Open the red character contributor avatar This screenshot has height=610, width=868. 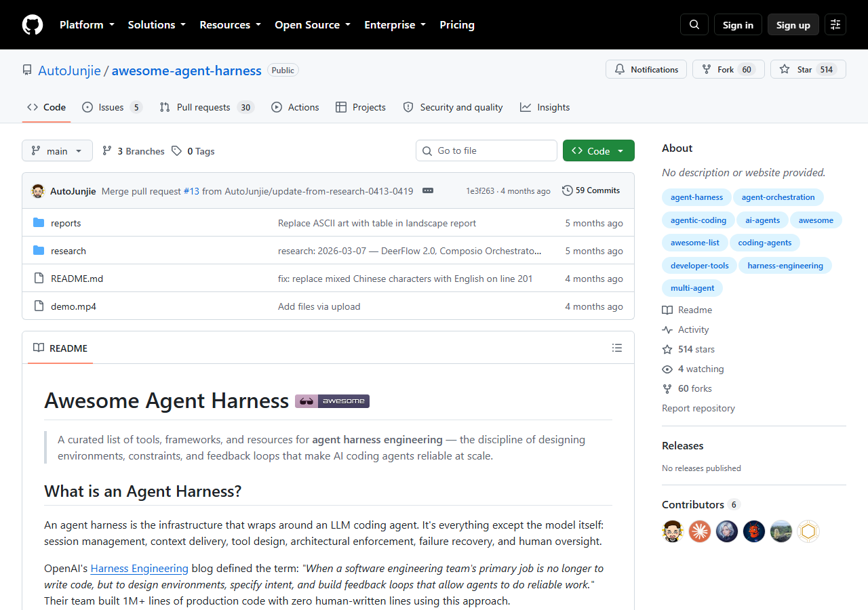[754, 531]
